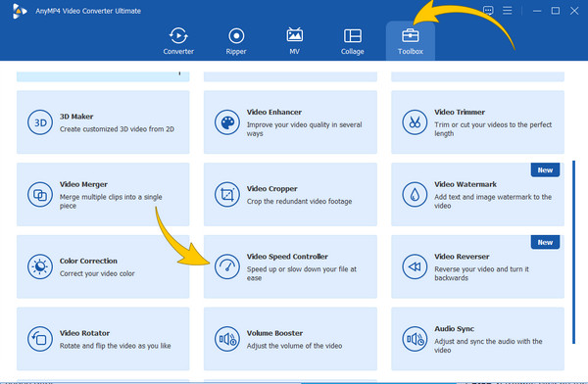Click 'Create customized 3D video from 2D' text

(x=117, y=129)
